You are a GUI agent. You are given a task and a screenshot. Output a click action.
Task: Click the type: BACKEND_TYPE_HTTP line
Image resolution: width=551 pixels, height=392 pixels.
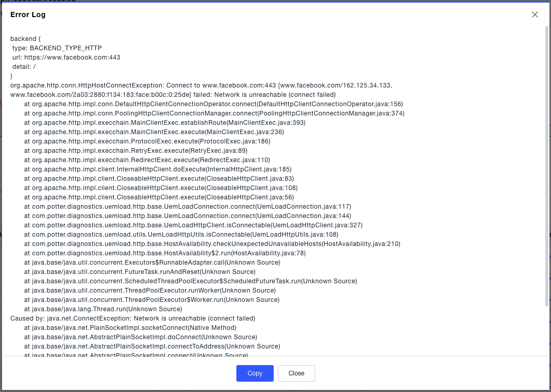point(57,48)
